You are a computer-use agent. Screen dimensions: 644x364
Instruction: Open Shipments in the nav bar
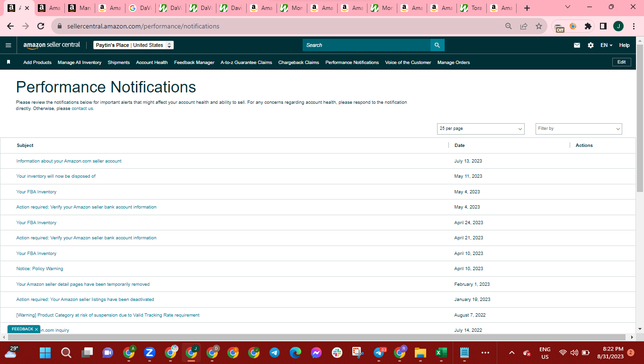point(118,63)
